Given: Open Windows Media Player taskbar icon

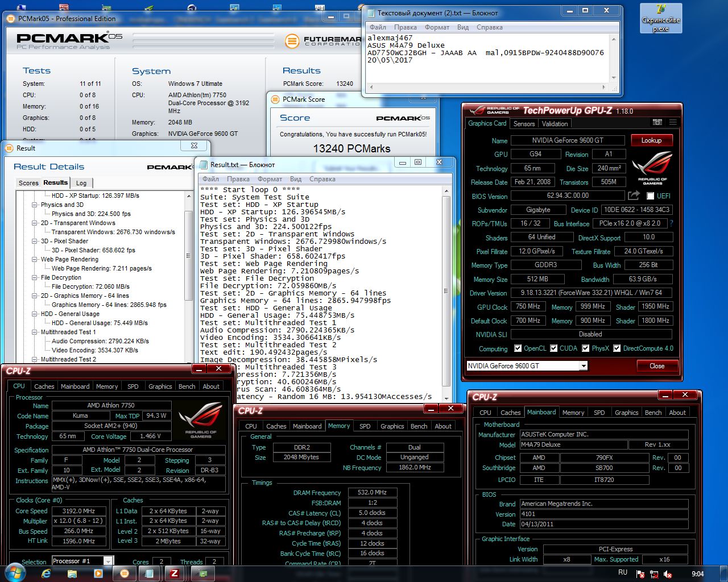Looking at the screenshot, I should 98,573.
